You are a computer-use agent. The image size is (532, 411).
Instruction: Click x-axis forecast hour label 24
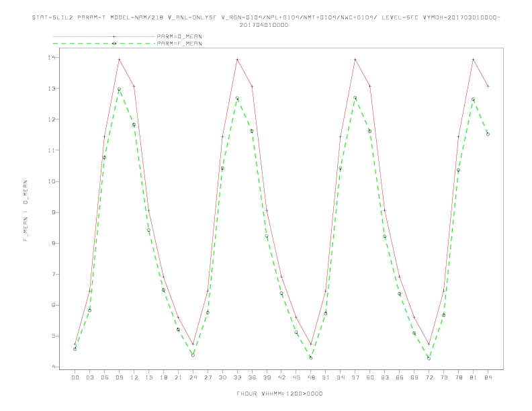coord(193,377)
